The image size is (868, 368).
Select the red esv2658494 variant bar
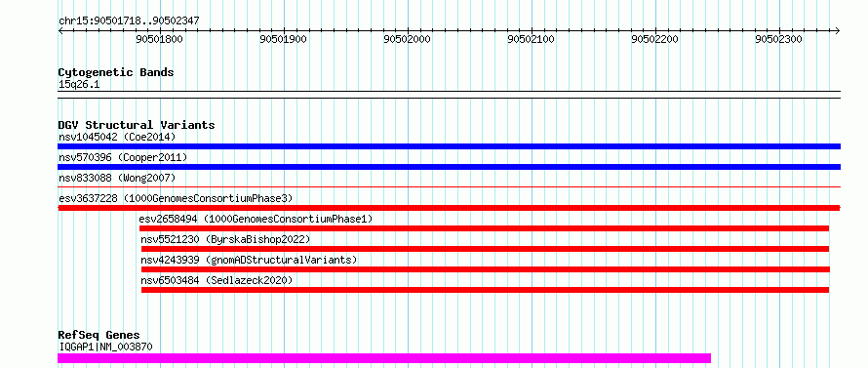(x=485, y=228)
